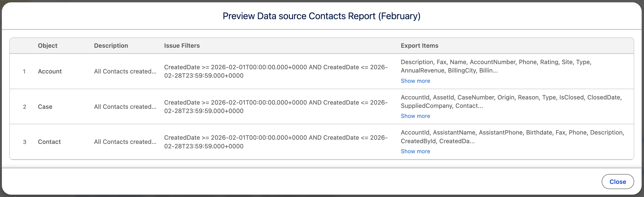Click the Account export items field list

pos(496,66)
